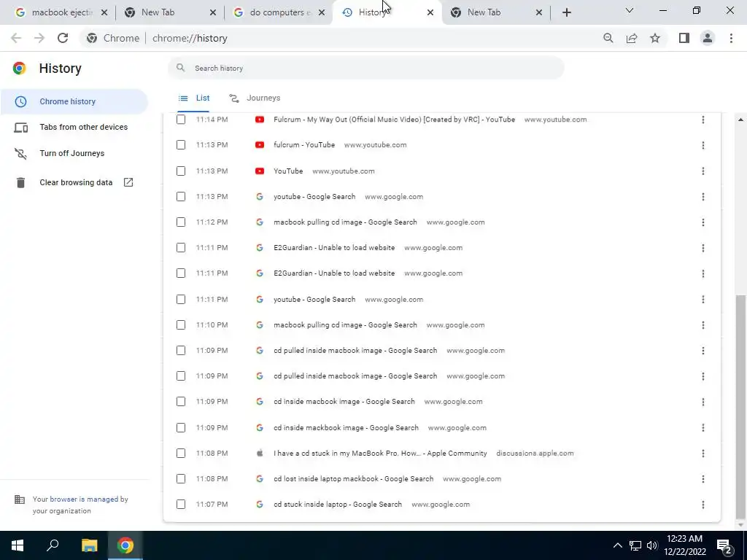Click scrollbar up arrow of history list

(x=740, y=120)
